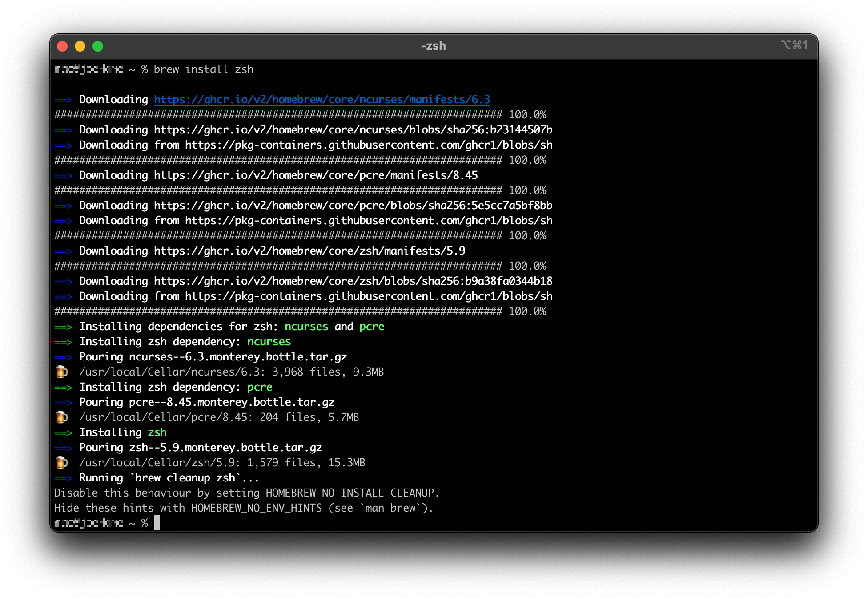Click the option-command-1 shortcut indicator in title bar
Screen dimensions: 868x598
[794, 45]
